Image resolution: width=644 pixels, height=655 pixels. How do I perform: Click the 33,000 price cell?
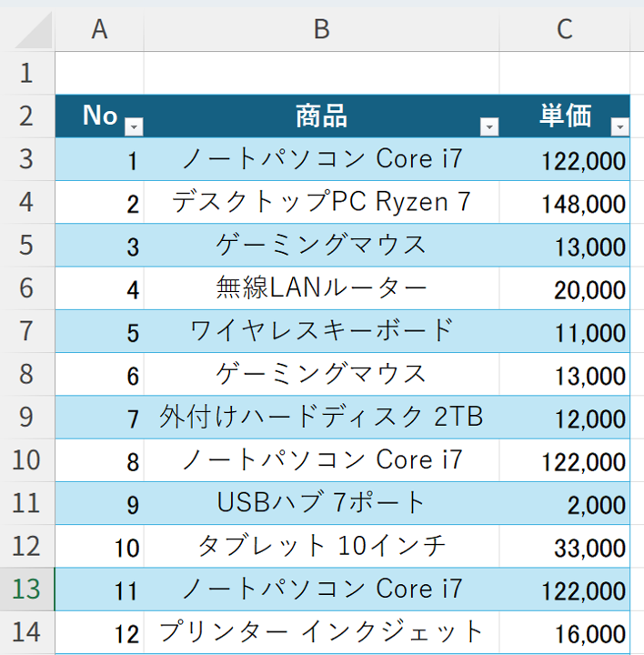[565, 547]
